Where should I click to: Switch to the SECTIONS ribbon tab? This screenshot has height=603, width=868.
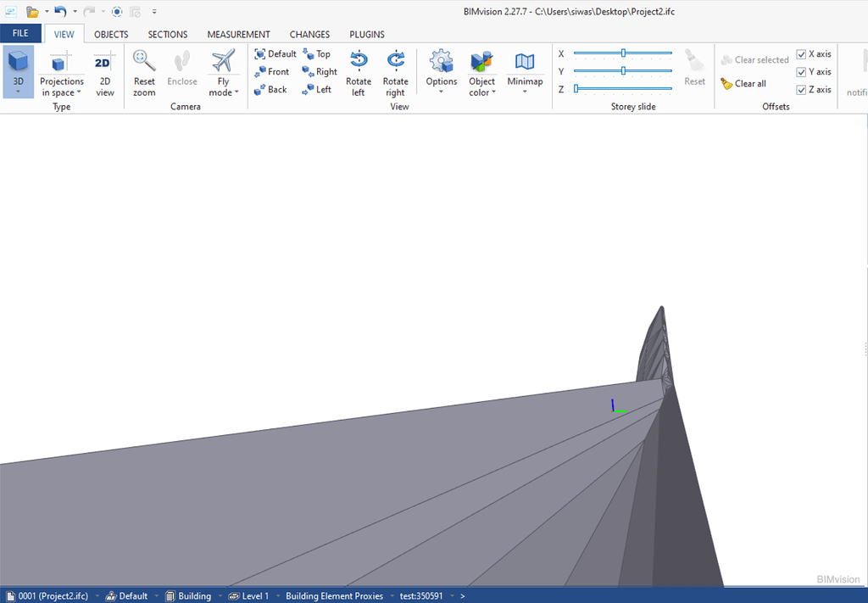click(x=167, y=34)
